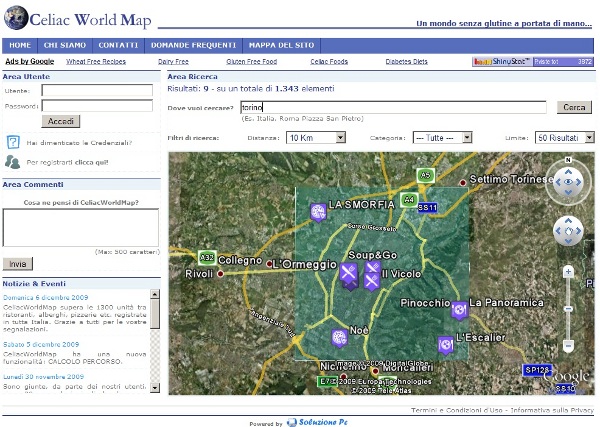Expand the Categoria filter dropdown
600x427 pixels.
(x=442, y=137)
